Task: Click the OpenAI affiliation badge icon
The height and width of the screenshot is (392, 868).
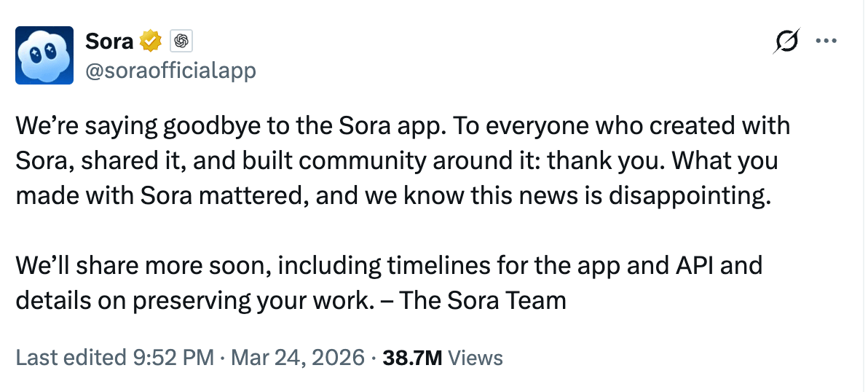Action: point(181,42)
